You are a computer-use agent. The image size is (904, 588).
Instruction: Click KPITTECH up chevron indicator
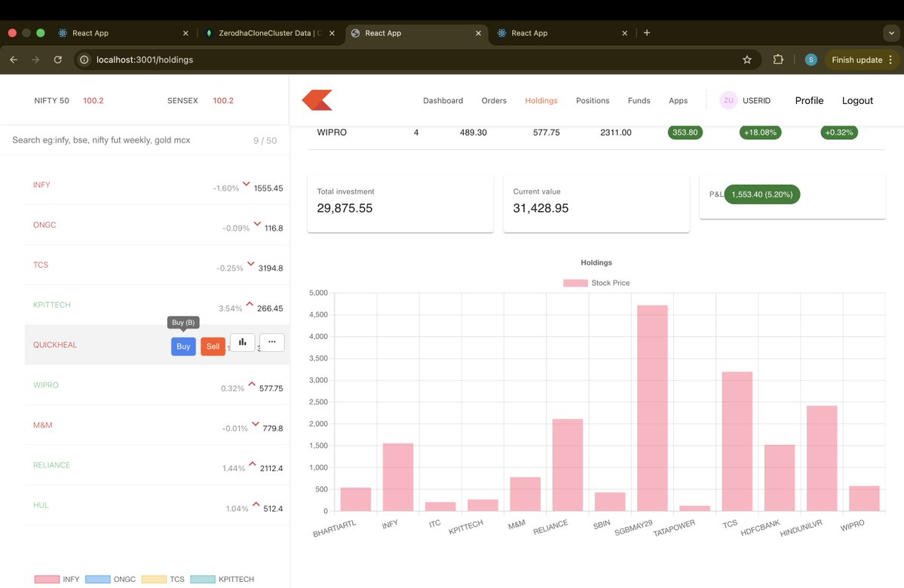click(x=250, y=304)
